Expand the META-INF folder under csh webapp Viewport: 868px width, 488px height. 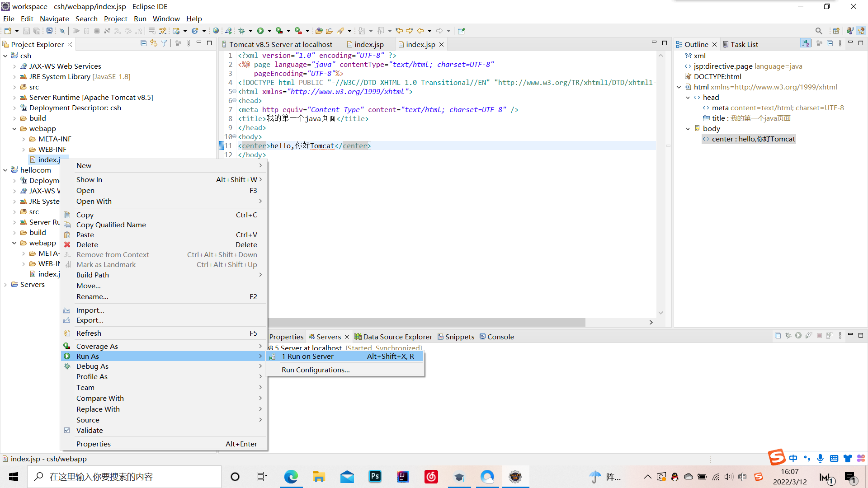(24, 139)
